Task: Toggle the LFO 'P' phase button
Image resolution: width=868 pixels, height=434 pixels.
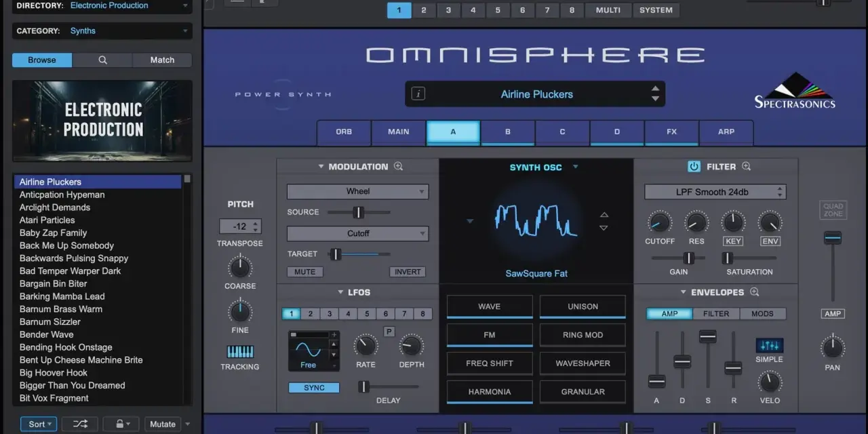Action: 389,332
